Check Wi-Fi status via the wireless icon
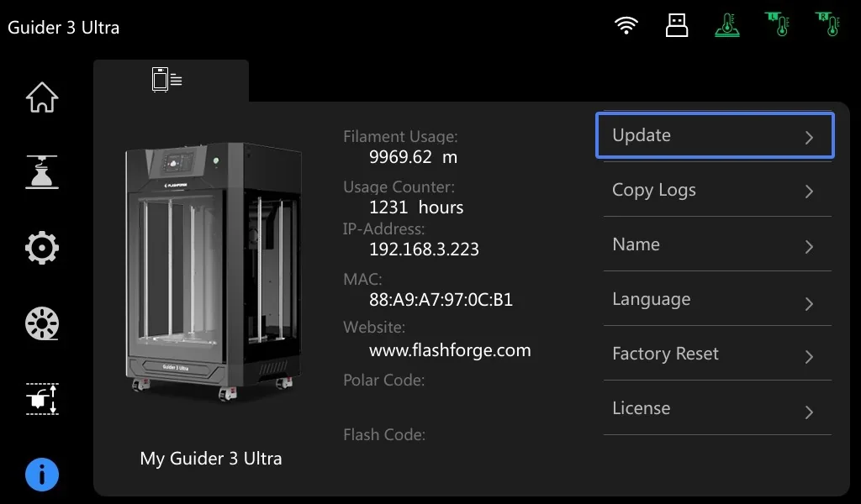This screenshot has width=861, height=504. tap(625, 24)
